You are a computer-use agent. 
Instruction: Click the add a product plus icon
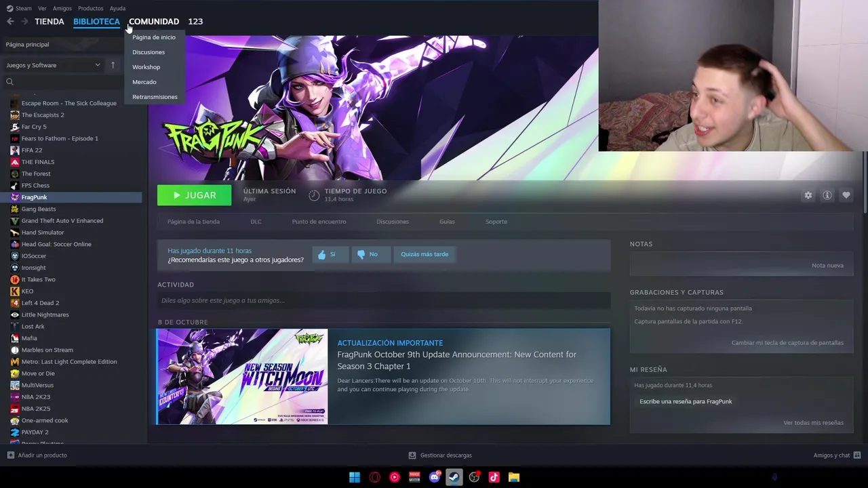[10, 455]
